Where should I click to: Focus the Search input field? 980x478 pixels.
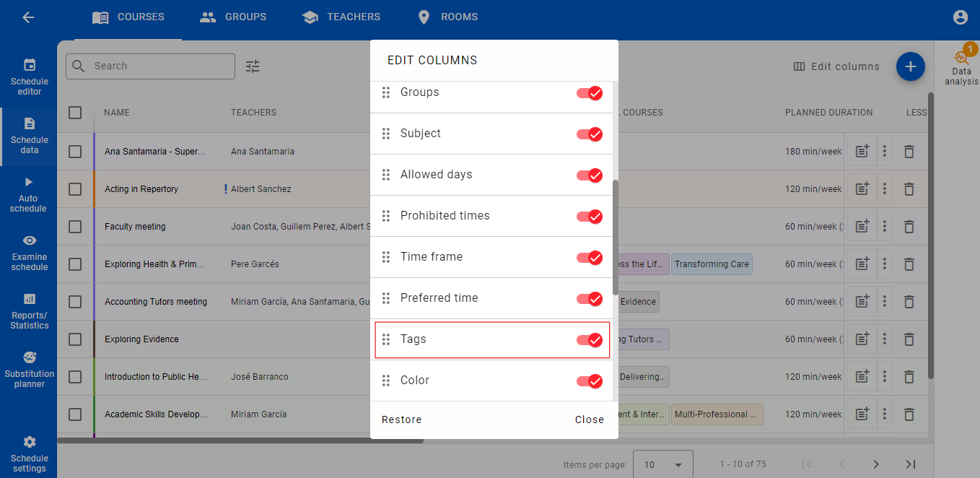[x=150, y=66]
